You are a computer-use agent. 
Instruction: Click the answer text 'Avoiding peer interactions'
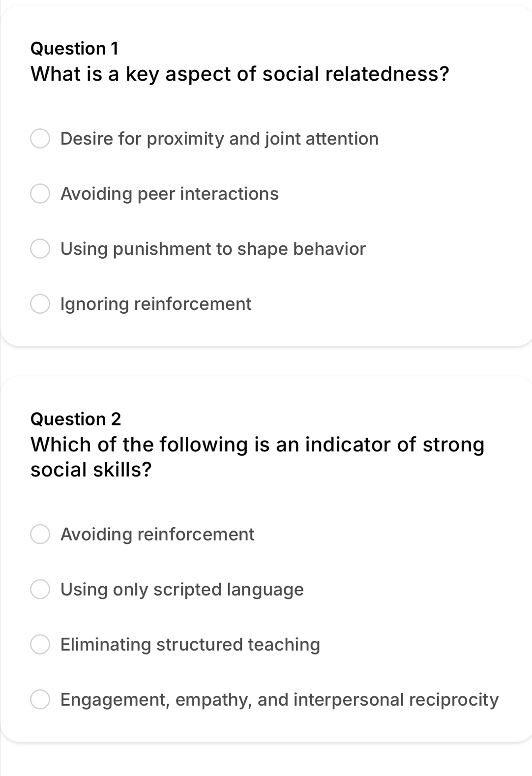click(169, 194)
